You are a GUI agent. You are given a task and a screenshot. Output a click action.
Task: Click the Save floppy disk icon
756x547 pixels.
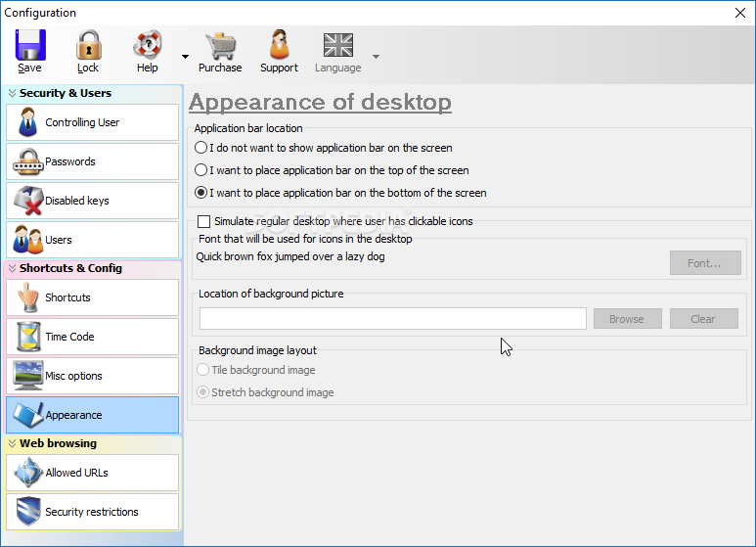click(x=30, y=45)
